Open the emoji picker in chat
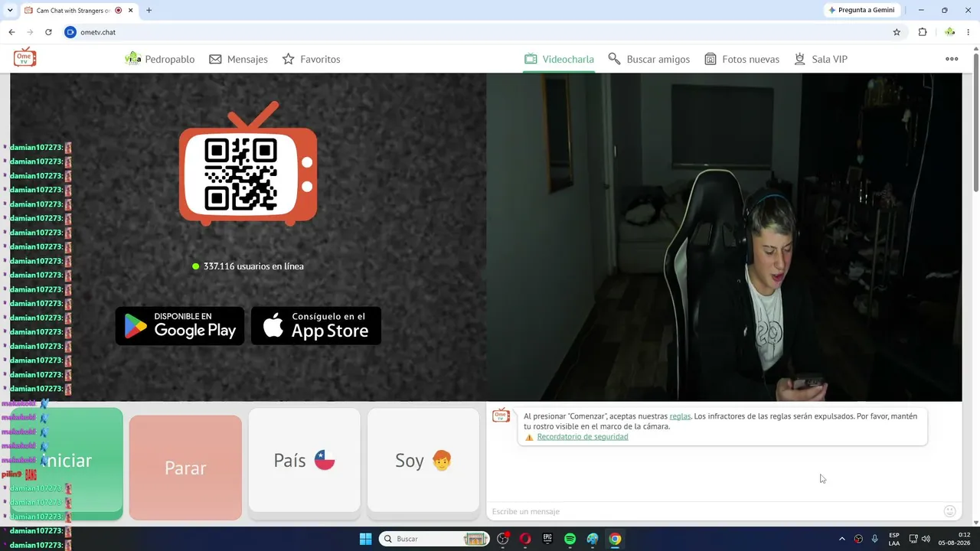This screenshot has width=980, height=551. [x=950, y=511]
